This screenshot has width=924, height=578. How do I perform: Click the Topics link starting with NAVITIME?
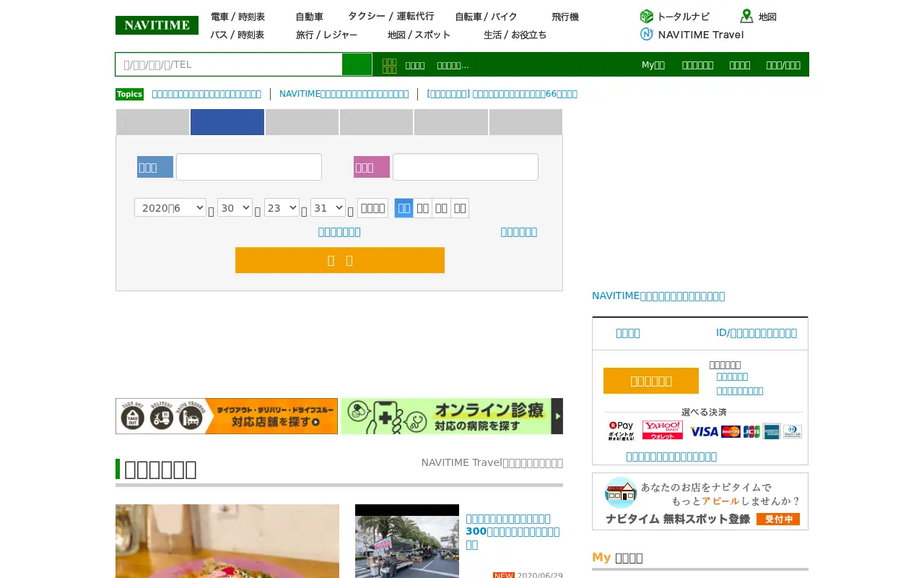tap(344, 94)
